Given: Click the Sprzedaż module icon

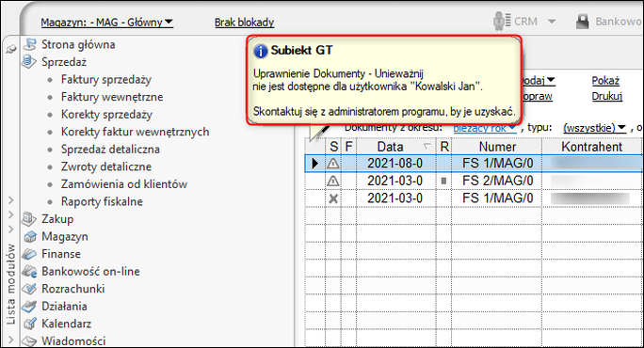Looking at the screenshot, I should tap(29, 61).
